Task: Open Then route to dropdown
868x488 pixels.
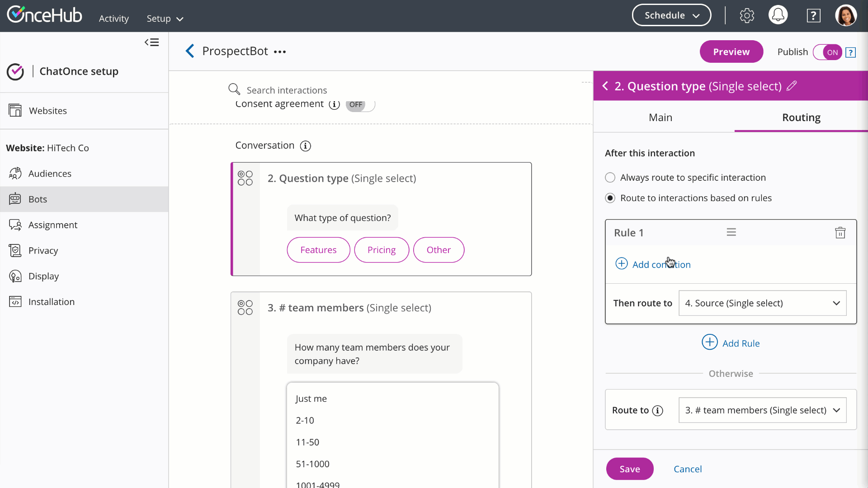Action: 762,303
